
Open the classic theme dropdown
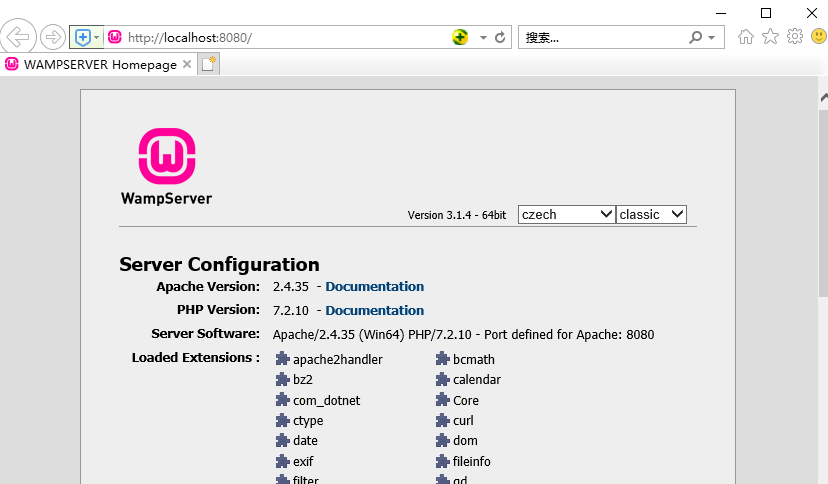point(651,214)
